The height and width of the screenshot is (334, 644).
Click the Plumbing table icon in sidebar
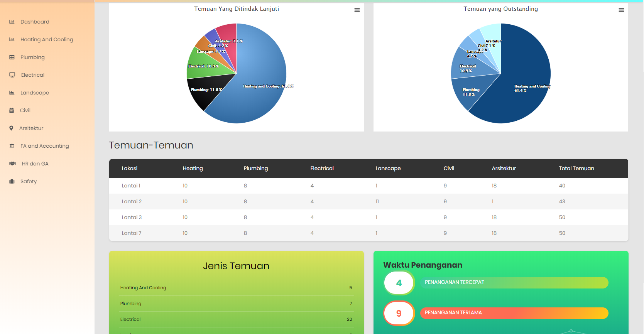12,57
